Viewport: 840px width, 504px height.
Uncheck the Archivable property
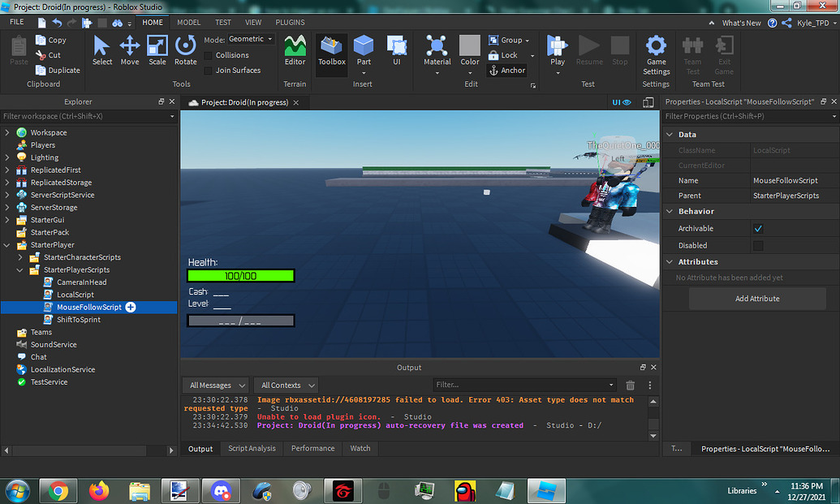click(x=758, y=229)
